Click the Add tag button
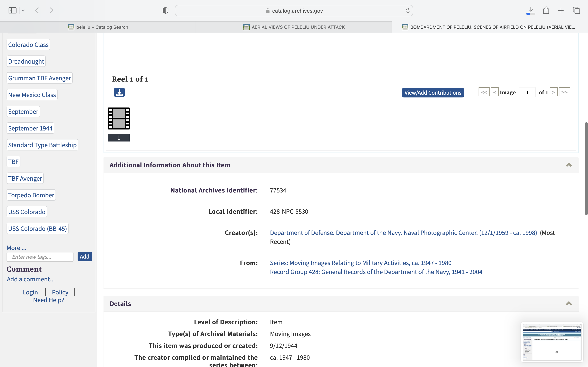The width and height of the screenshot is (588, 367). (x=84, y=256)
